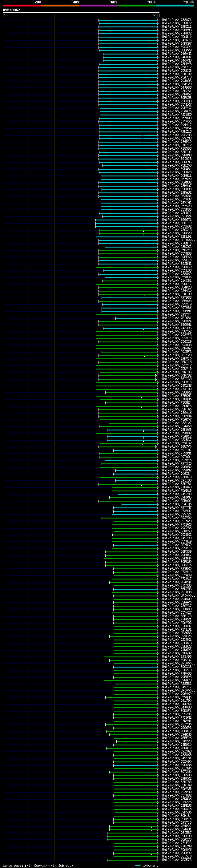Select the UniRef100_B9HNH4 label
Image resolution: width=197 pixels, height=868 pixels.
[177, 558]
